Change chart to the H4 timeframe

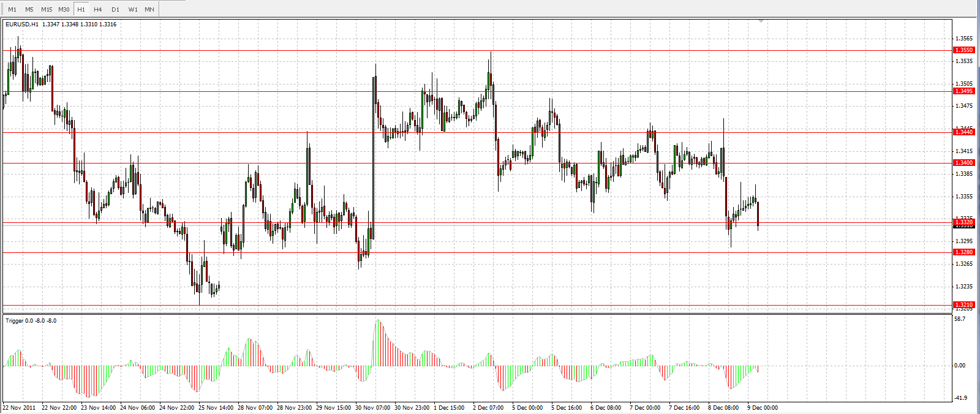[98, 9]
